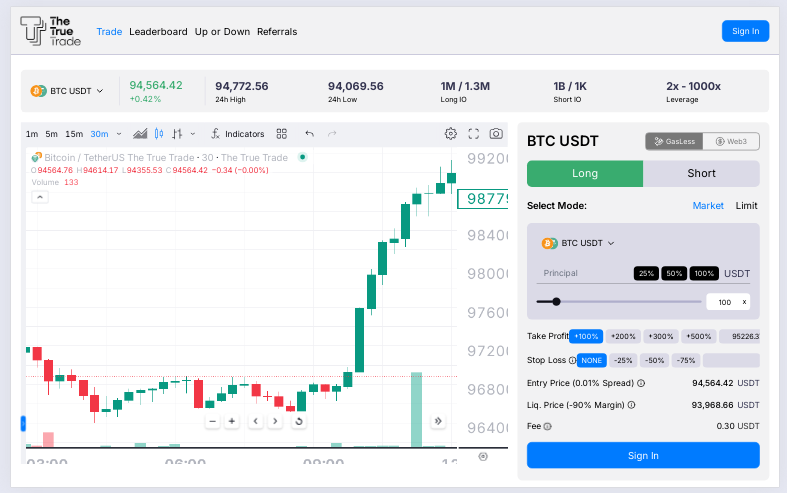This screenshot has width=787, height=493.
Task: Expand more timeframes dropdown arrow
Action: (119, 134)
